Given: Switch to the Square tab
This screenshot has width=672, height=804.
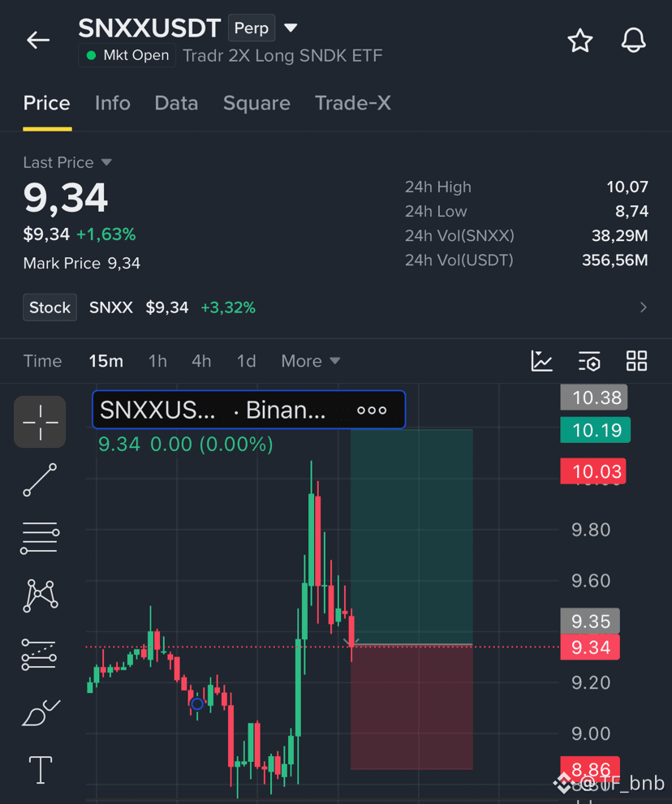Looking at the screenshot, I should [256, 103].
